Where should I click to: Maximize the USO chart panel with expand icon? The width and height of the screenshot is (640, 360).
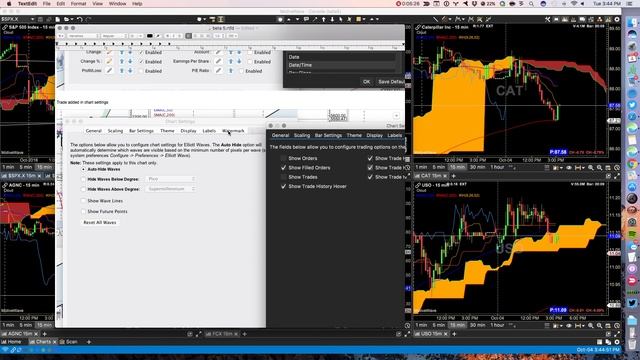click(x=617, y=334)
